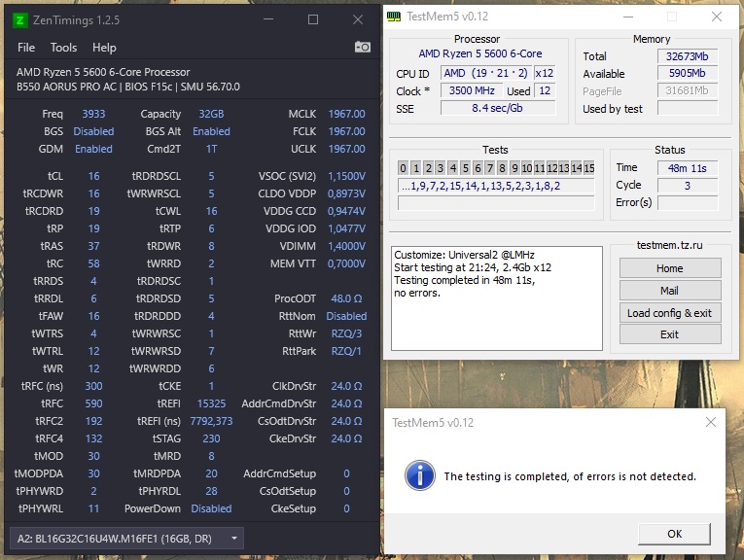Viewport: 744px width, 560px height.
Task: Select test number 15 box
Action: click(588, 168)
